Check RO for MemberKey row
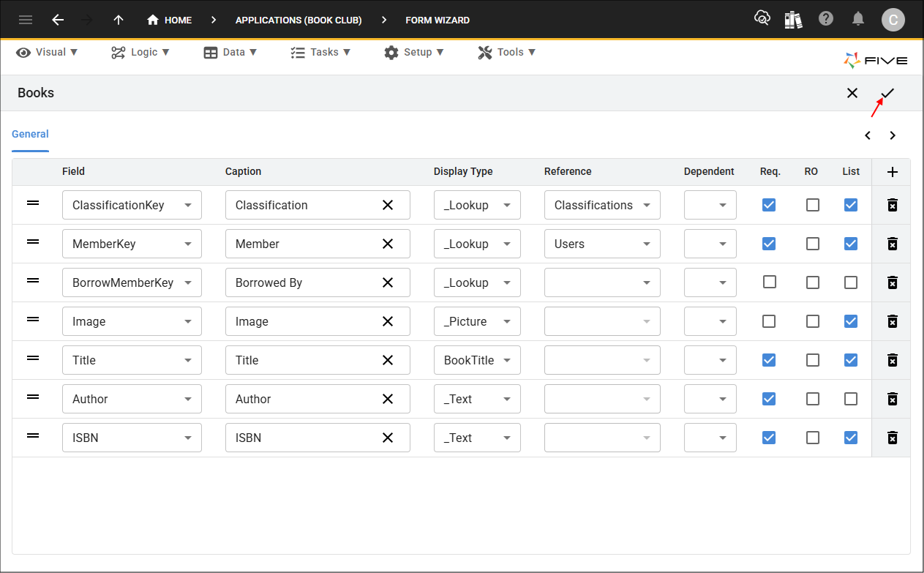The width and height of the screenshot is (924, 573). point(813,244)
